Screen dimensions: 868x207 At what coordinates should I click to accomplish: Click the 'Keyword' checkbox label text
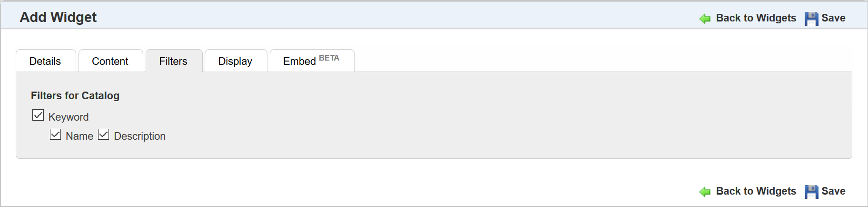pos(69,117)
